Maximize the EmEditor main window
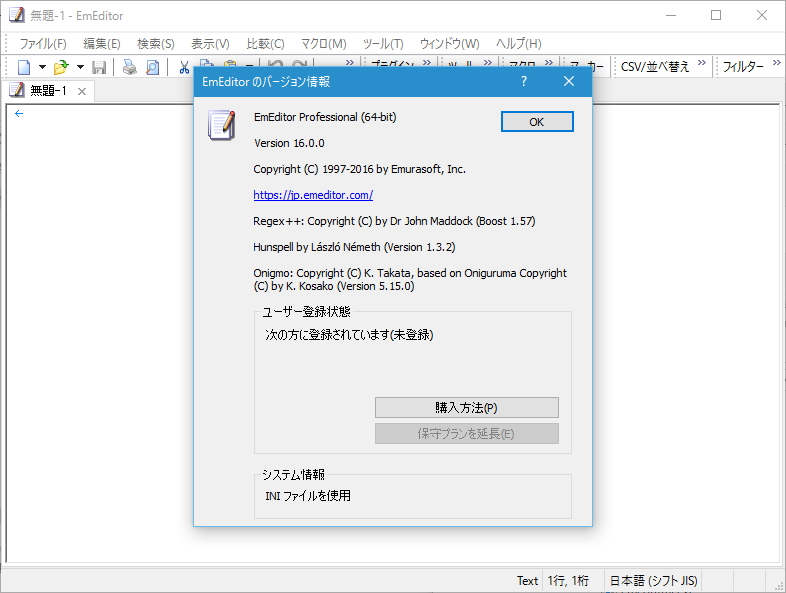The width and height of the screenshot is (786, 593). coord(716,16)
